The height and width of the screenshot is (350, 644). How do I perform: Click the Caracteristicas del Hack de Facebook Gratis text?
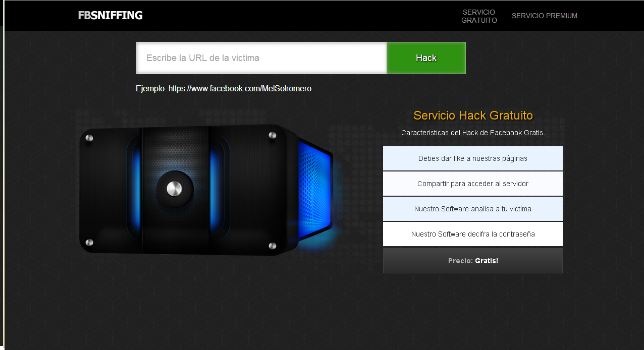coord(473,133)
